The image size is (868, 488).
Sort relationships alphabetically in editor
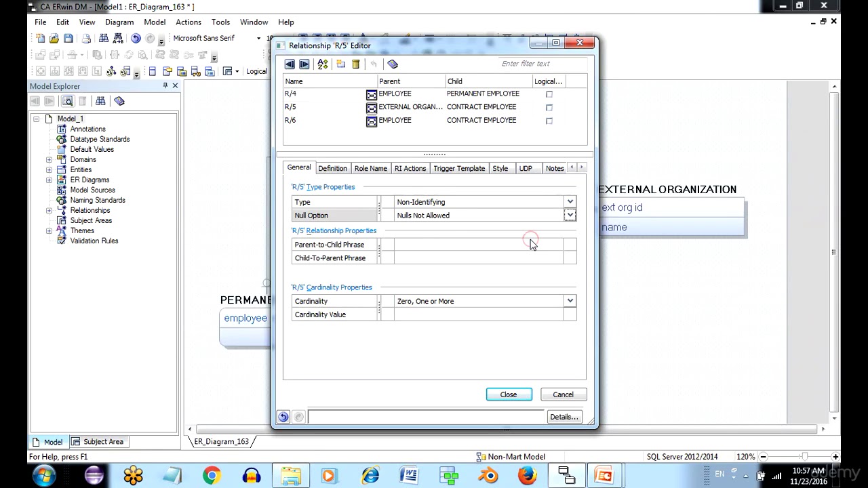pyautogui.click(x=323, y=64)
